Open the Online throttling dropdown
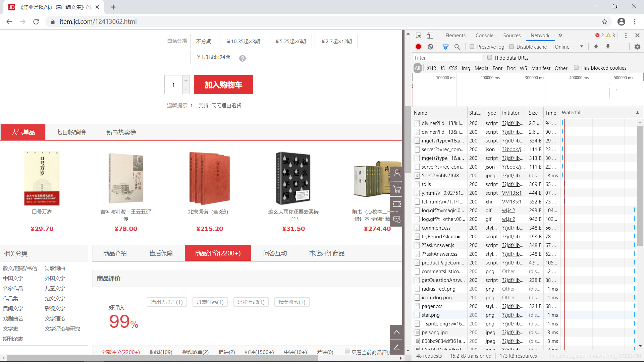 [569, 47]
